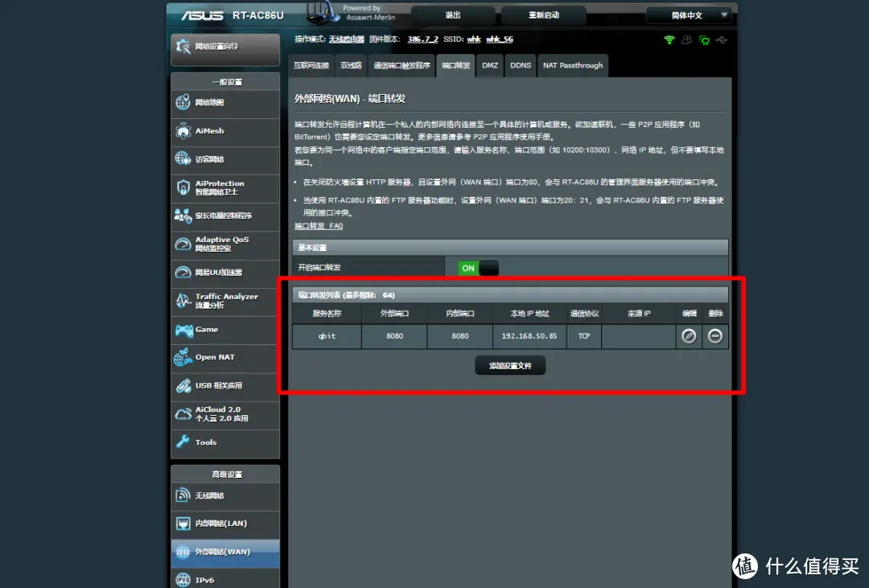Image resolution: width=869 pixels, height=588 pixels.
Task: Switch to the DMZ tab
Action: pyautogui.click(x=490, y=65)
